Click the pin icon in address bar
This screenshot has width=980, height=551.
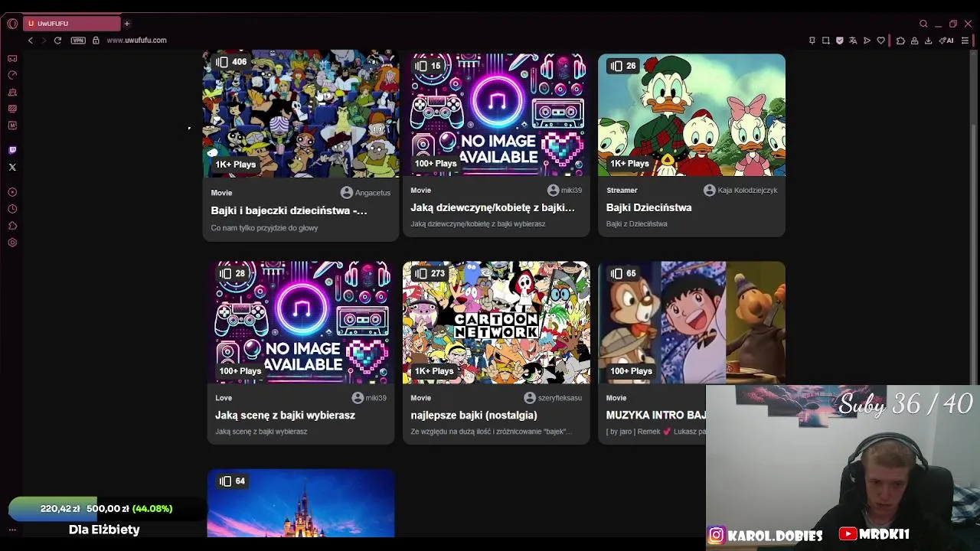click(x=812, y=41)
